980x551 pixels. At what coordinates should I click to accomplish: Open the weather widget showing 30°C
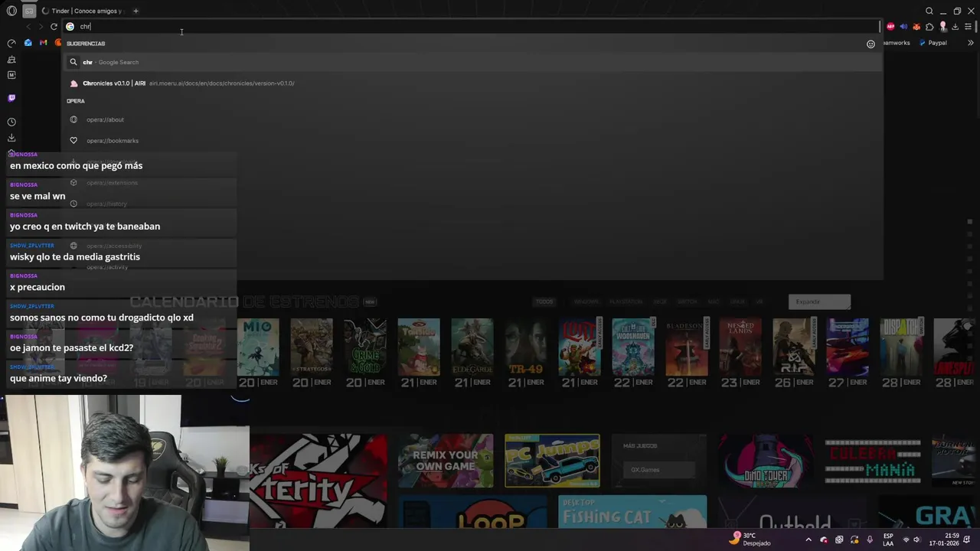pyautogui.click(x=751, y=540)
